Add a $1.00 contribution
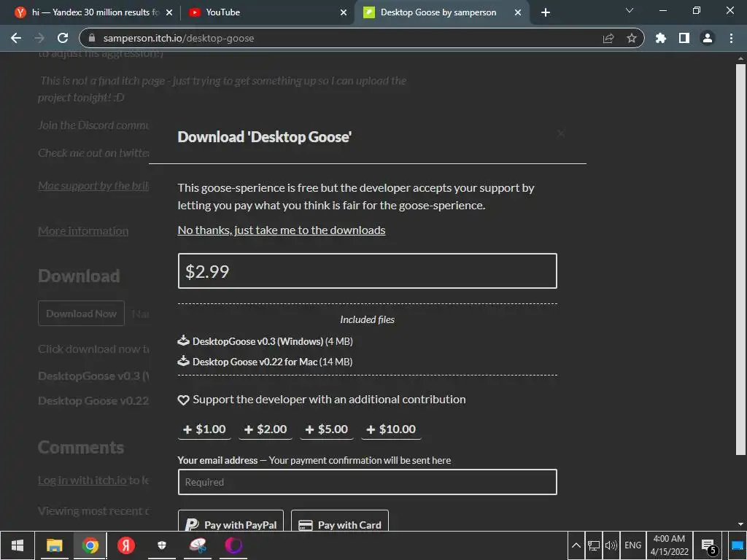This screenshot has height=560, width=747. tap(204, 429)
